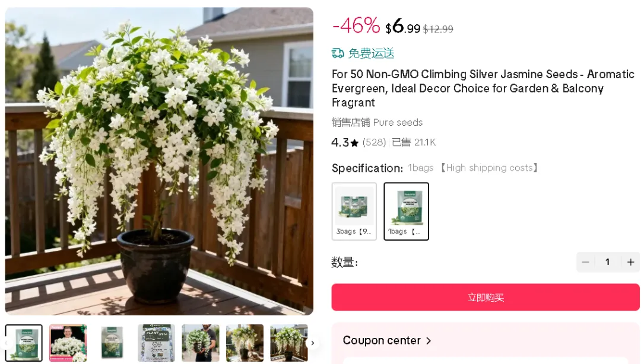Increase quantity with plus button
The width and height of the screenshot is (641, 364).
(x=630, y=262)
